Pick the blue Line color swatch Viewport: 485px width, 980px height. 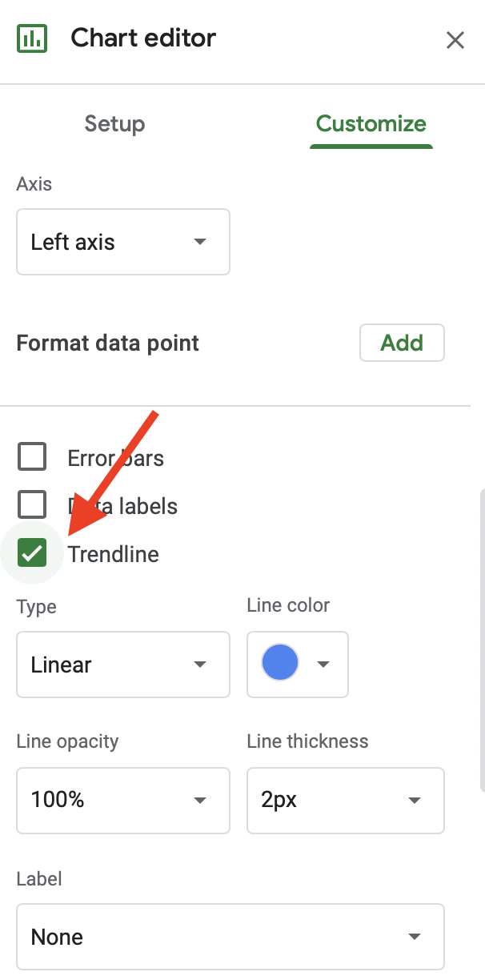279,663
